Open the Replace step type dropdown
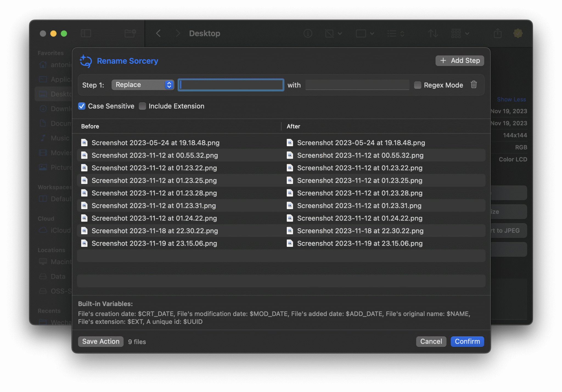 click(142, 85)
